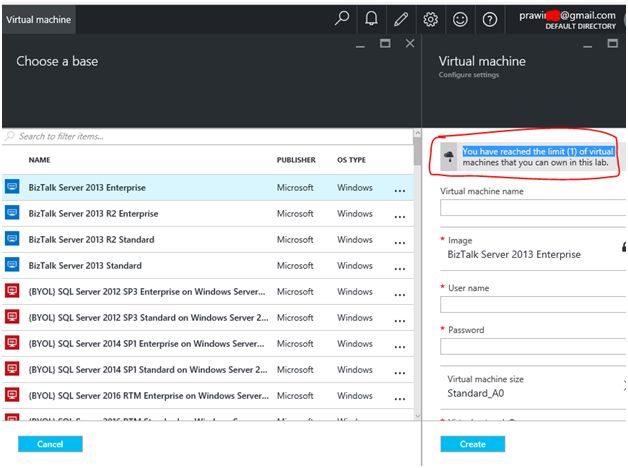Click the Cancel button
Viewport: 628px width, 468px height.
50,444
